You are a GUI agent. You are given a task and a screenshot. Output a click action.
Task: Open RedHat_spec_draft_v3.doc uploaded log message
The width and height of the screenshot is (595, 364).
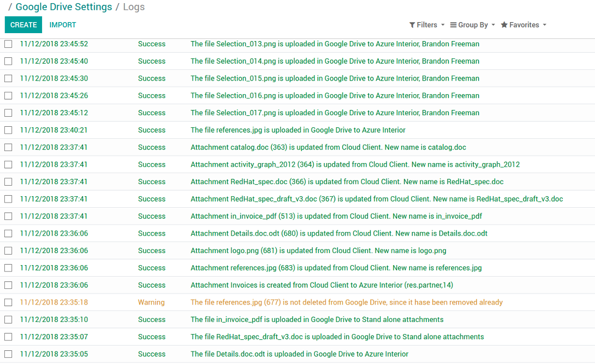tap(337, 337)
